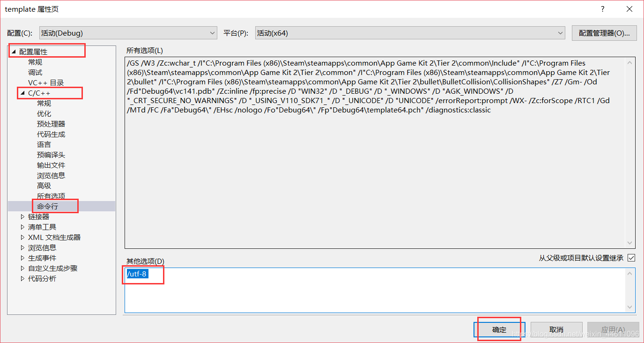The height and width of the screenshot is (343, 644).
Task: Click the 确定 button
Action: pyautogui.click(x=499, y=330)
